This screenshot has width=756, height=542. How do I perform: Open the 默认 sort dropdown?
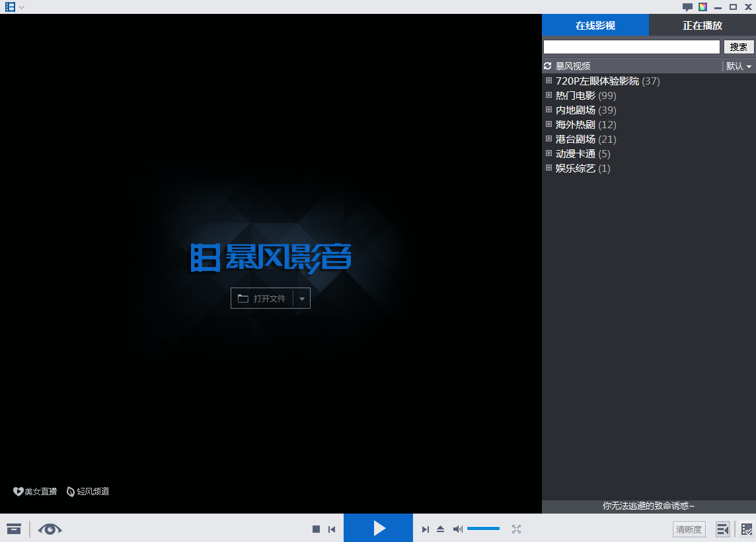coord(739,66)
